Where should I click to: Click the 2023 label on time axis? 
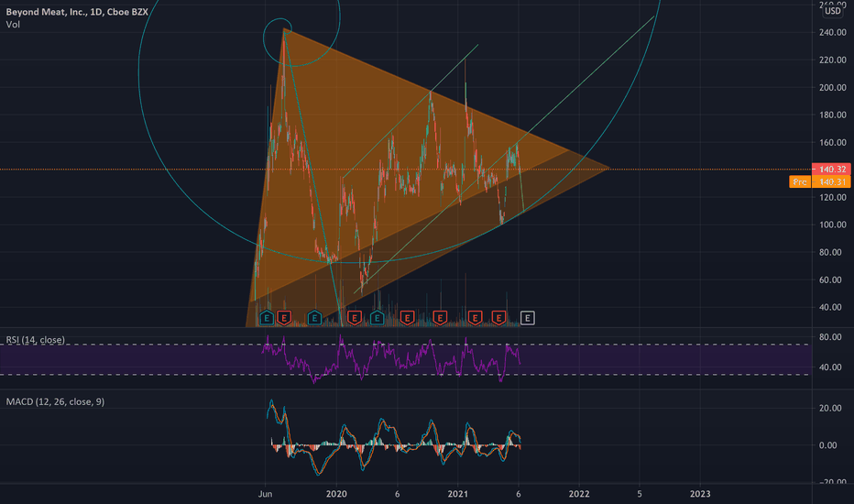(x=700, y=494)
